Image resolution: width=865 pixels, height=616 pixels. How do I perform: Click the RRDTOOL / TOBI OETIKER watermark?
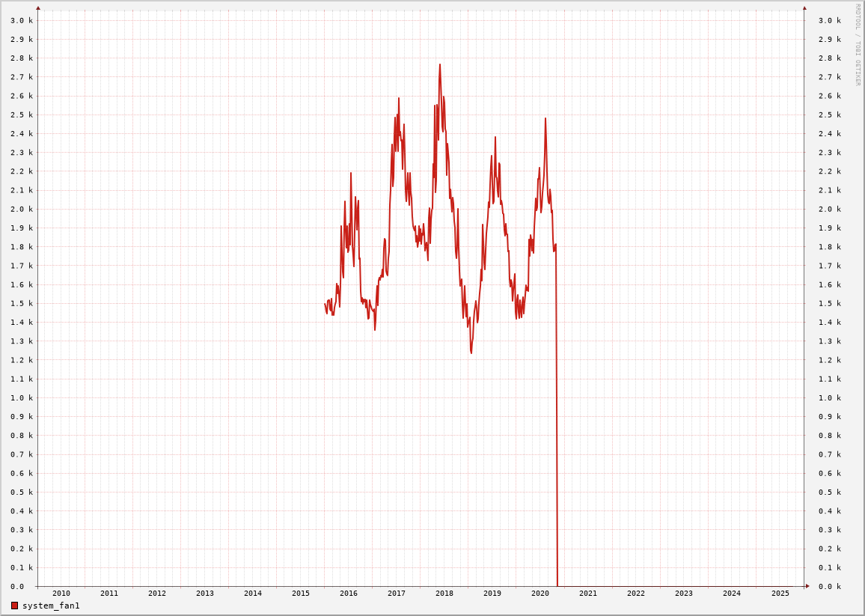[858, 45]
